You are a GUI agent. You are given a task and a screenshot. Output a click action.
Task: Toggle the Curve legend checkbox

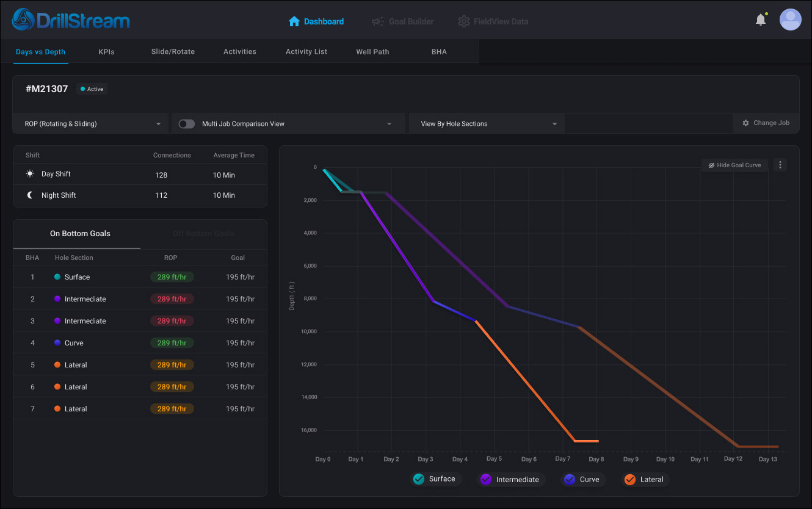pos(570,480)
